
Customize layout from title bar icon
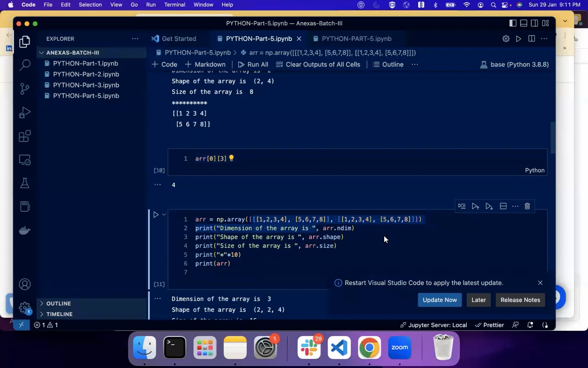[x=546, y=23]
